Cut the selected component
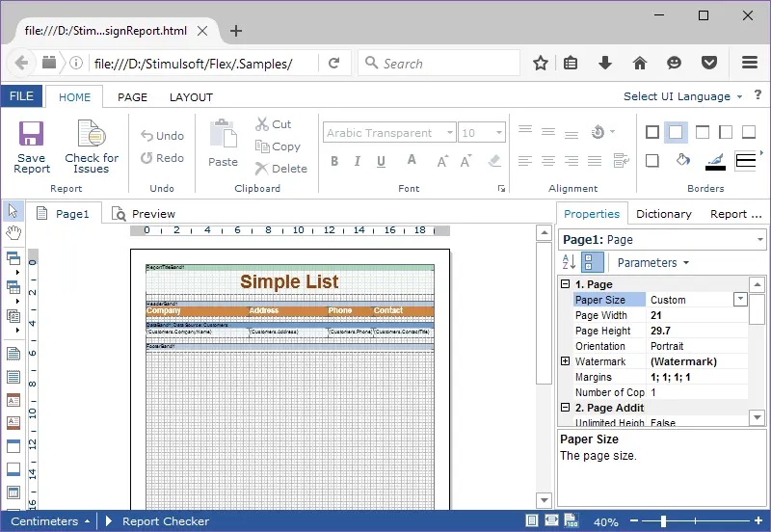The image size is (771, 532). tap(274, 124)
